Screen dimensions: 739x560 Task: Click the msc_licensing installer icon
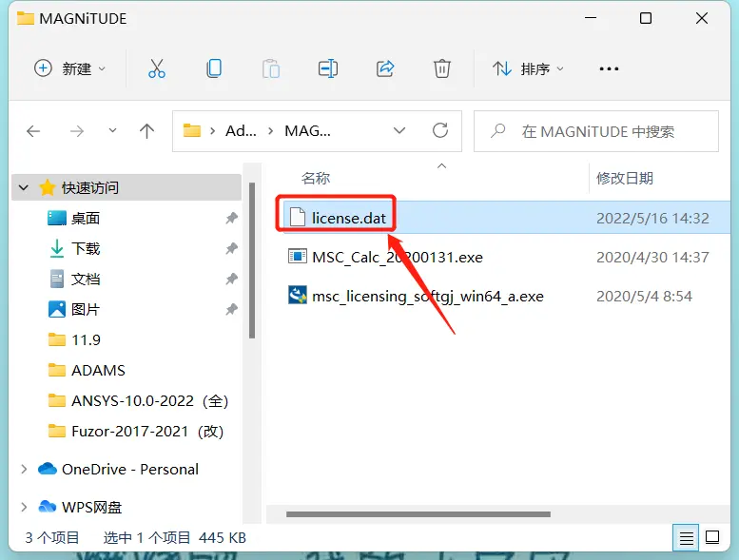pos(298,296)
